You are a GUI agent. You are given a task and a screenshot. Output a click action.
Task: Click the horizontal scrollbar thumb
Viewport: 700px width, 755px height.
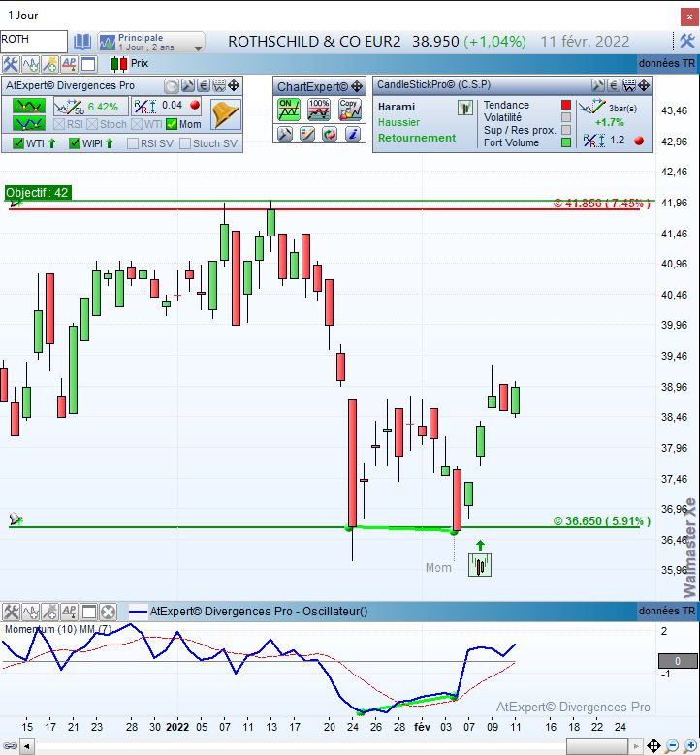597,746
